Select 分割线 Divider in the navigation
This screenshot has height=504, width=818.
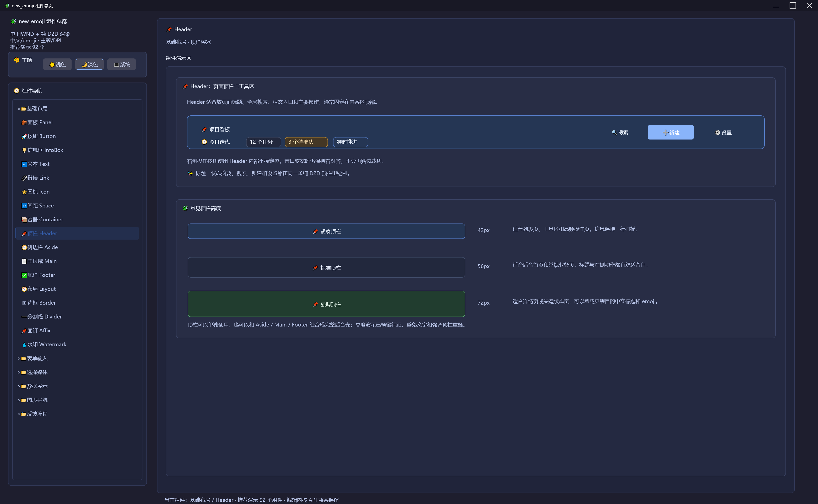77,317
